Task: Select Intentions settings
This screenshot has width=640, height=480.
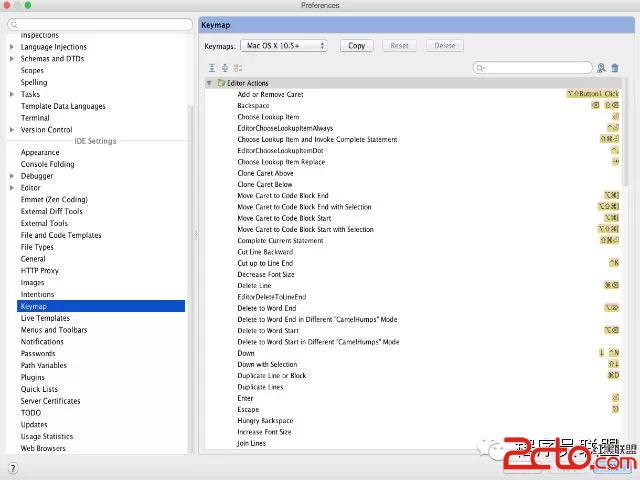Action: (37, 294)
